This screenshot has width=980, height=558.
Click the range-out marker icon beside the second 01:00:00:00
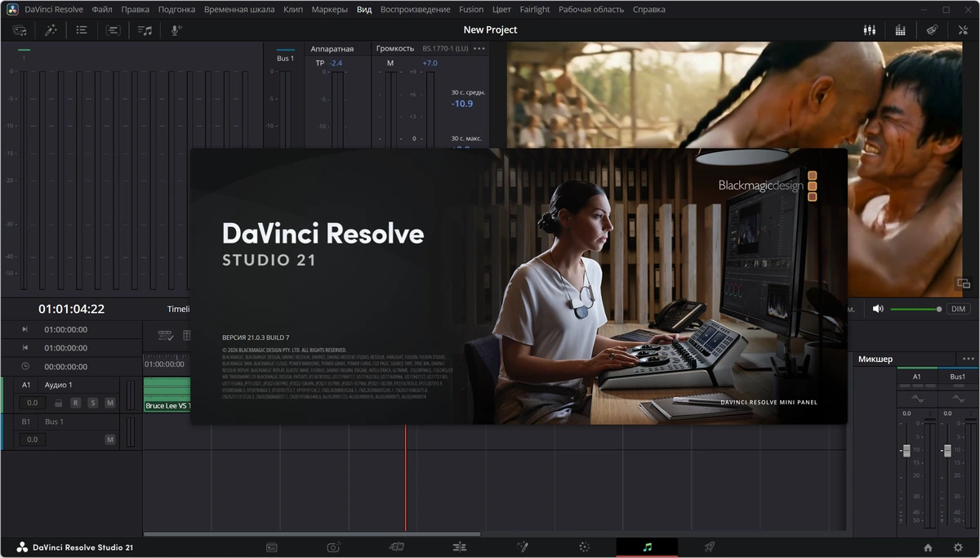pyautogui.click(x=24, y=348)
